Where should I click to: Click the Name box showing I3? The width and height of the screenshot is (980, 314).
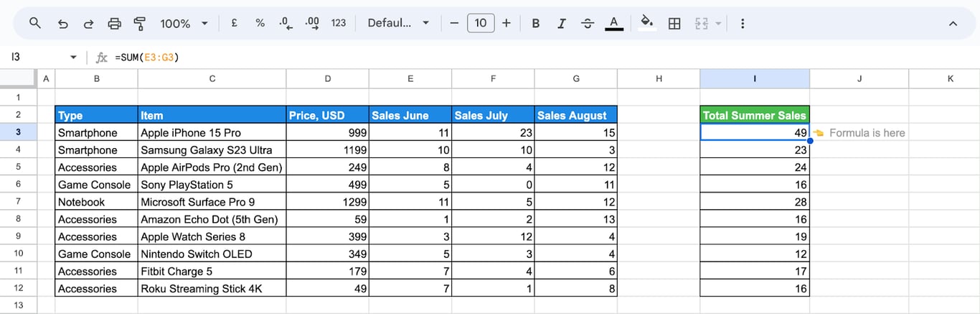tap(36, 57)
